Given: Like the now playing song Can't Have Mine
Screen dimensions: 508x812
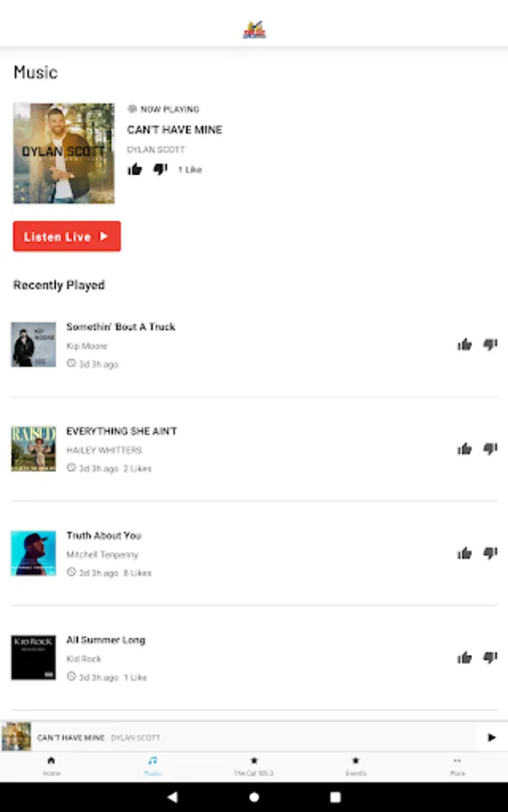Looking at the screenshot, I should coord(134,170).
